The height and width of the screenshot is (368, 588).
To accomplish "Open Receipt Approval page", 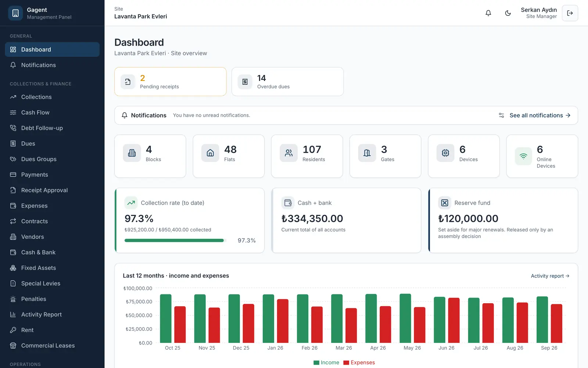I will click(52, 190).
